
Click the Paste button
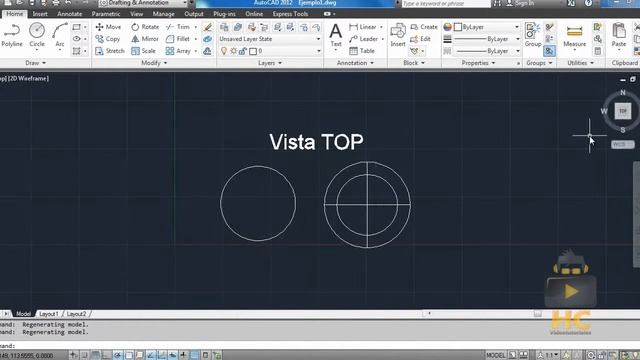click(619, 35)
